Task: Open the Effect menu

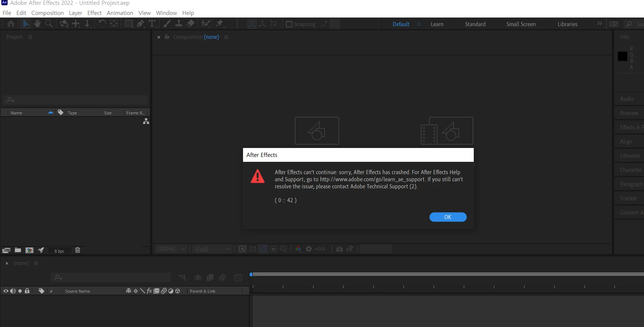Action: pos(94,13)
